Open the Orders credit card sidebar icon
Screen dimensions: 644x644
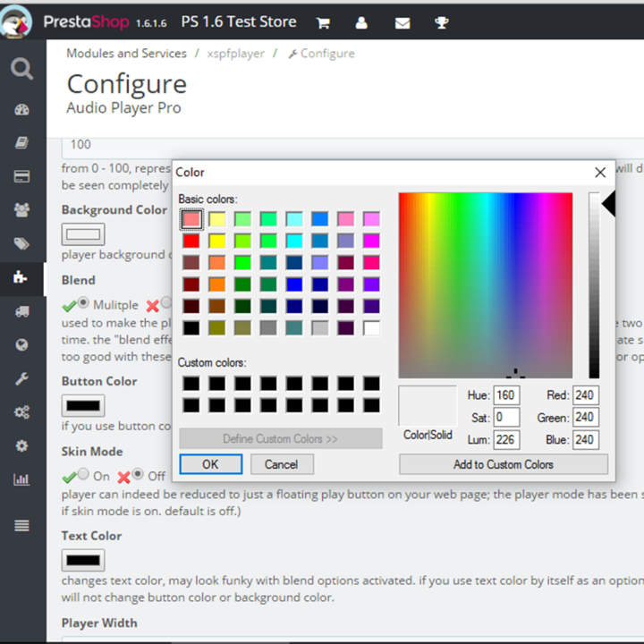[21, 176]
